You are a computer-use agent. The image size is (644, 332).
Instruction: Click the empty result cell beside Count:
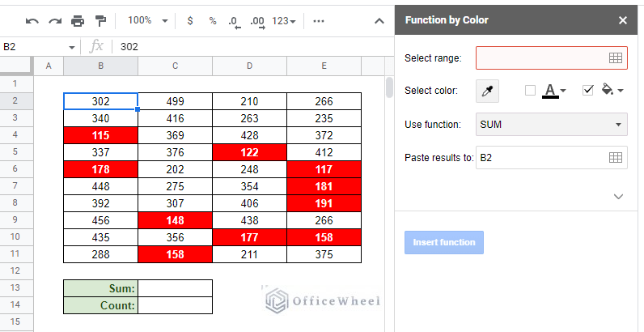pos(175,305)
